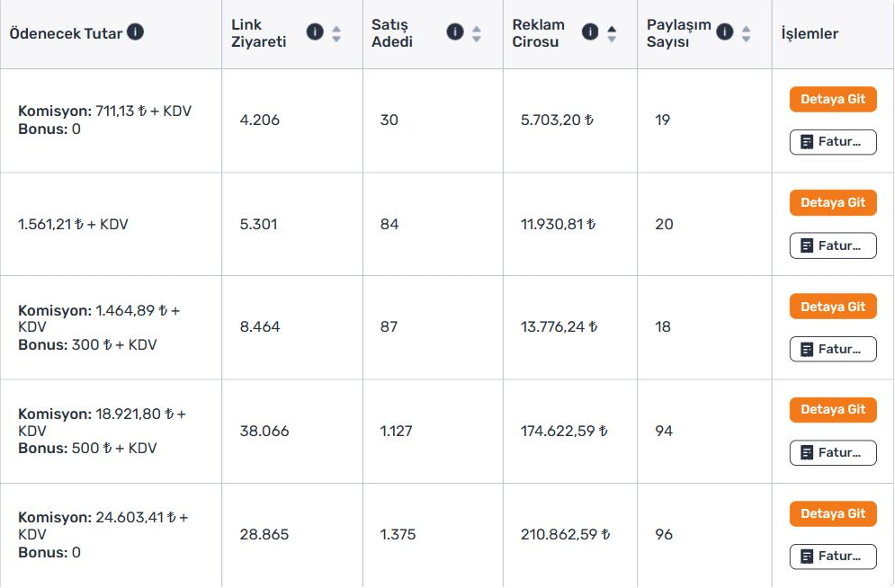Click the 11.930,81 ₺ ad revenue value
This screenshot has height=588, width=895.
559,224
